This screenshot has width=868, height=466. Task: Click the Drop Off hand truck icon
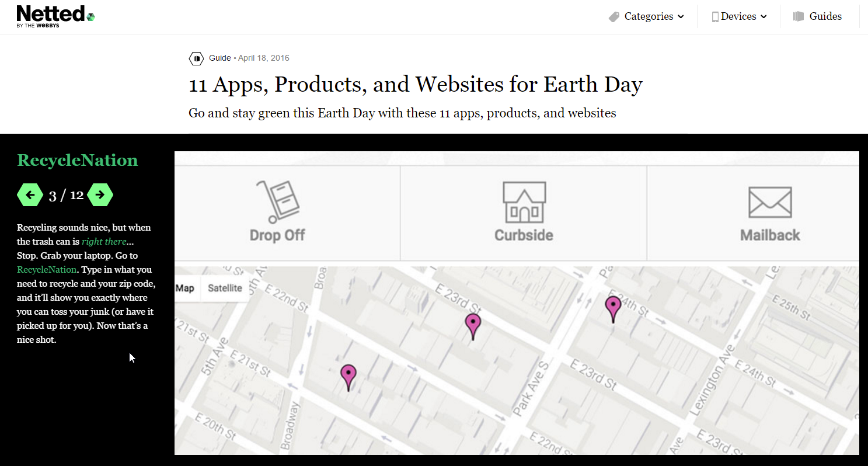277,201
